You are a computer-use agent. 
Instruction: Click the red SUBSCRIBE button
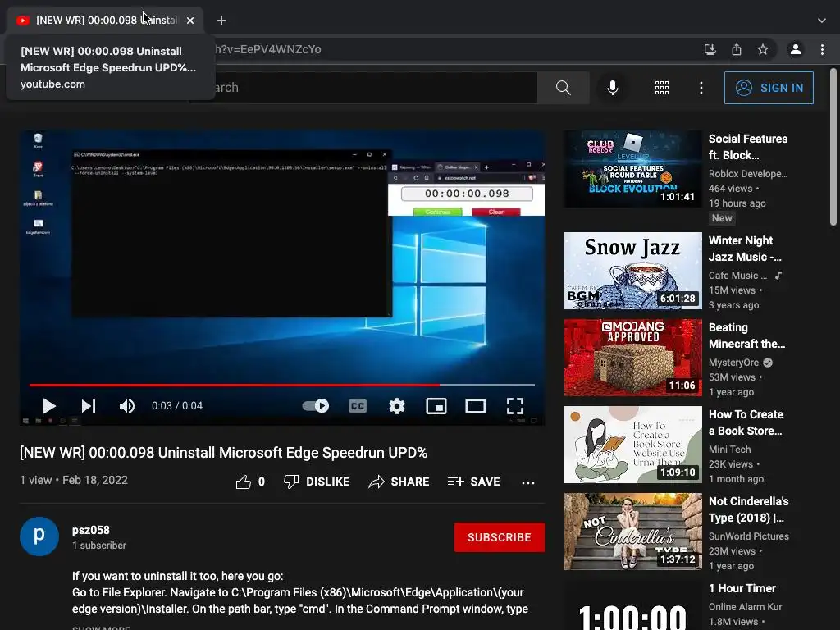[x=500, y=537]
